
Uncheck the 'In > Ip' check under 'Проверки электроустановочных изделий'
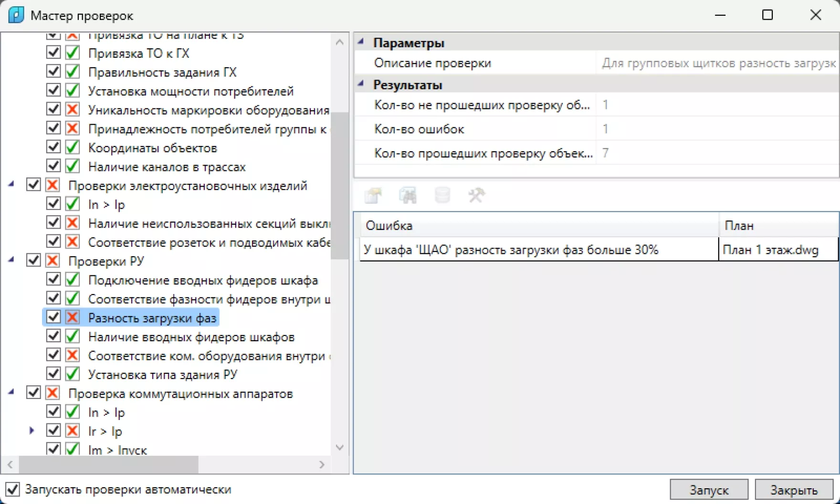coord(53,204)
